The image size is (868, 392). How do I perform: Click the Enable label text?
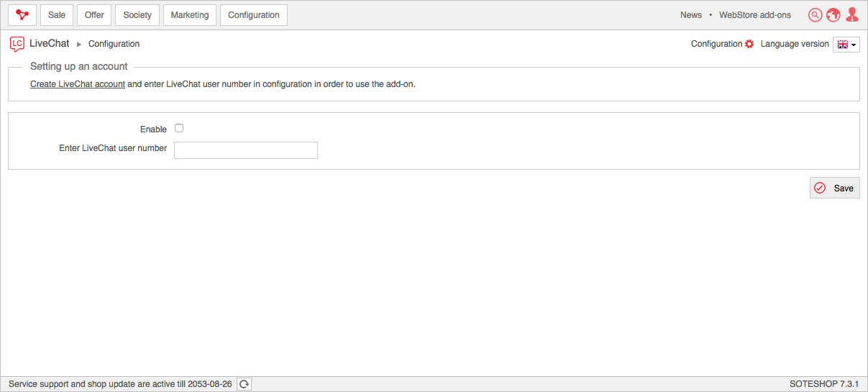tap(153, 129)
